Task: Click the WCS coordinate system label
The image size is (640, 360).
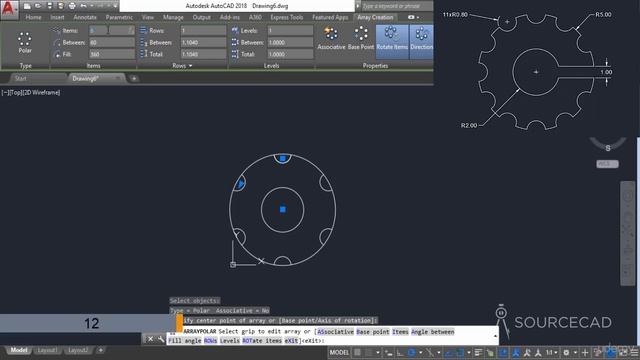Action: click(x=607, y=164)
